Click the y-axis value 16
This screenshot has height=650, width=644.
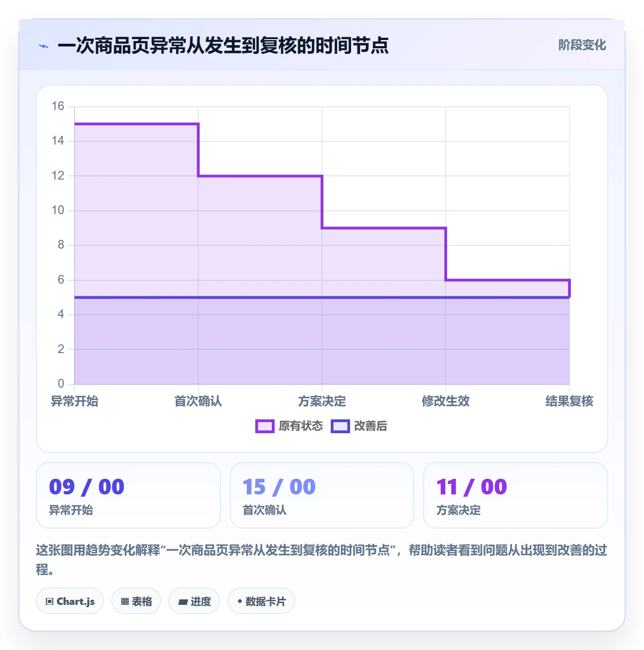(x=58, y=106)
